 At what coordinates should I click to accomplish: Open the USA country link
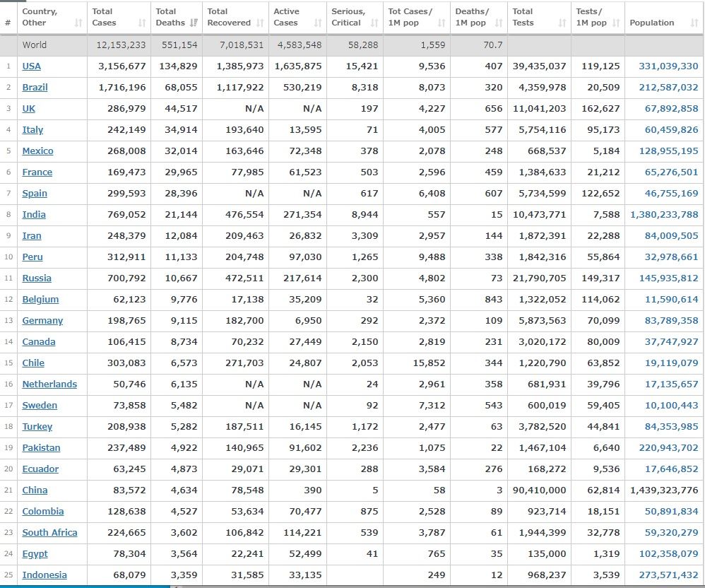click(x=31, y=66)
